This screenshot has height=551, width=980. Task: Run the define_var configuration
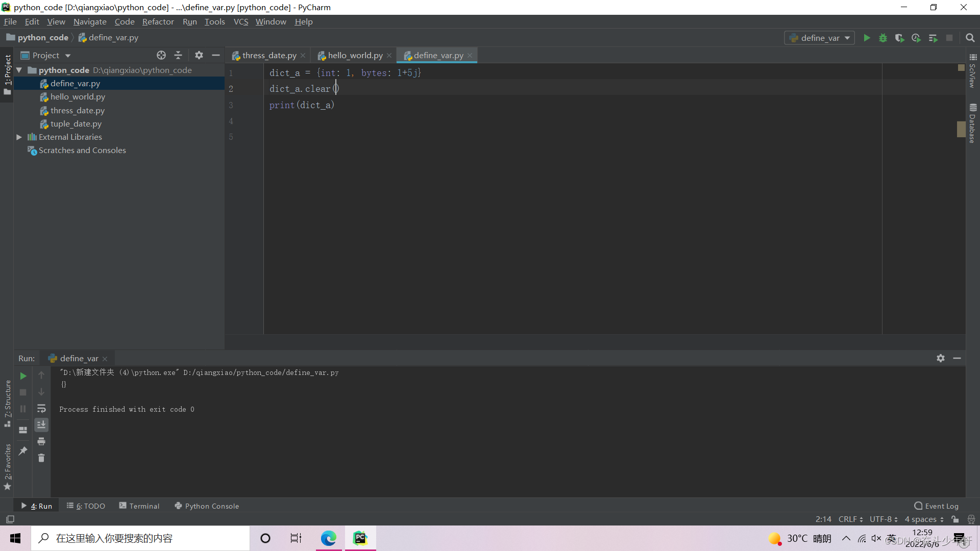(867, 38)
